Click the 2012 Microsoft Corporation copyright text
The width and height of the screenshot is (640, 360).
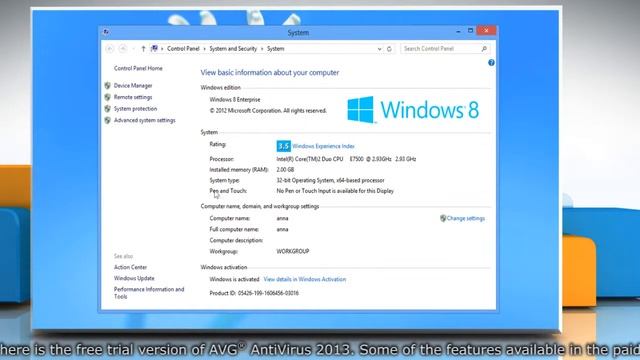268,111
